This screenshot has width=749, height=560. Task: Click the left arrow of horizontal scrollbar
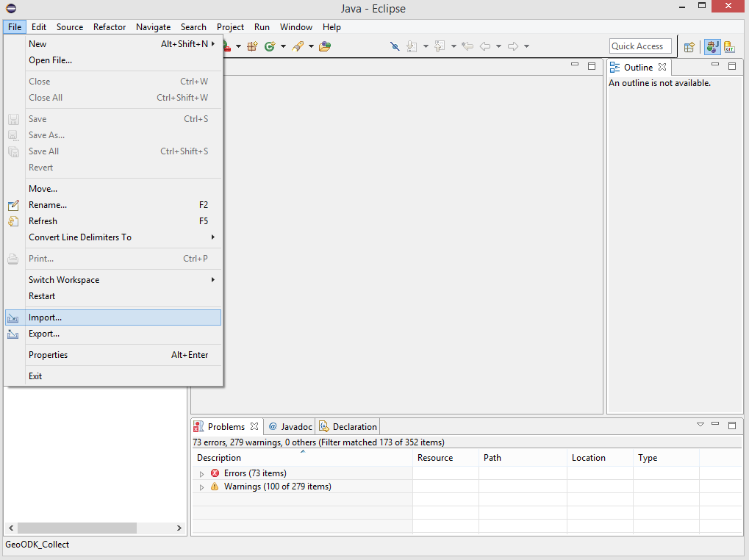tap(11, 528)
